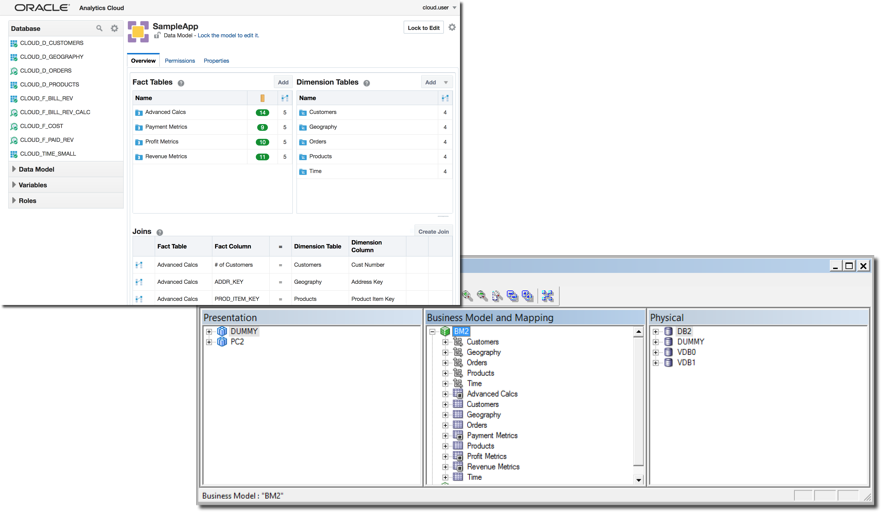This screenshot has width=884, height=512.
Task: Select CLOUD_TIME_SMALL in Database list
Action: click(47, 154)
